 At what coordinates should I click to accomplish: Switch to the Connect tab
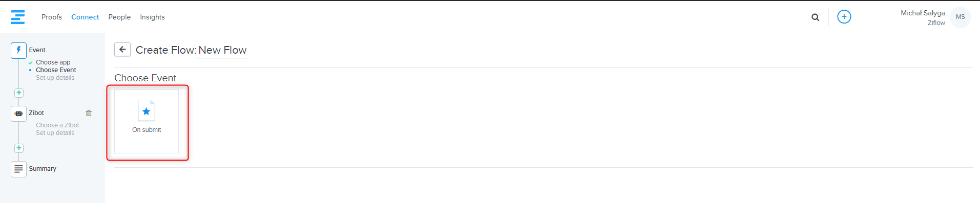pos(85,17)
